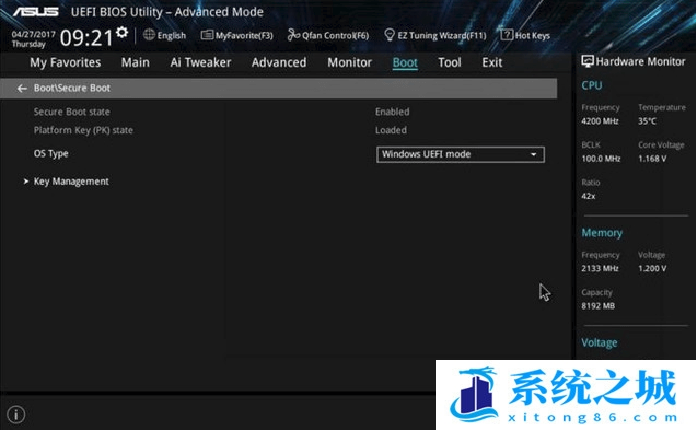
Task: Click the 1.168 V core voltage value
Action: tap(652, 158)
